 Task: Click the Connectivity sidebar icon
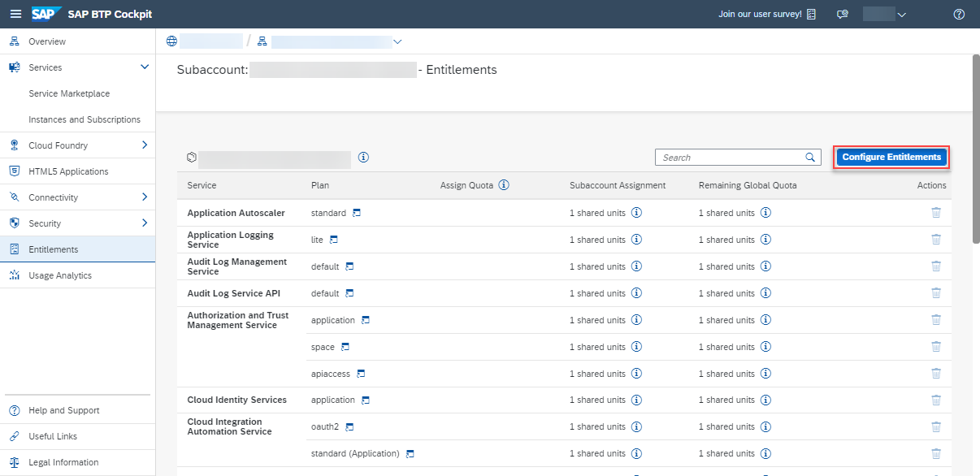(14, 197)
